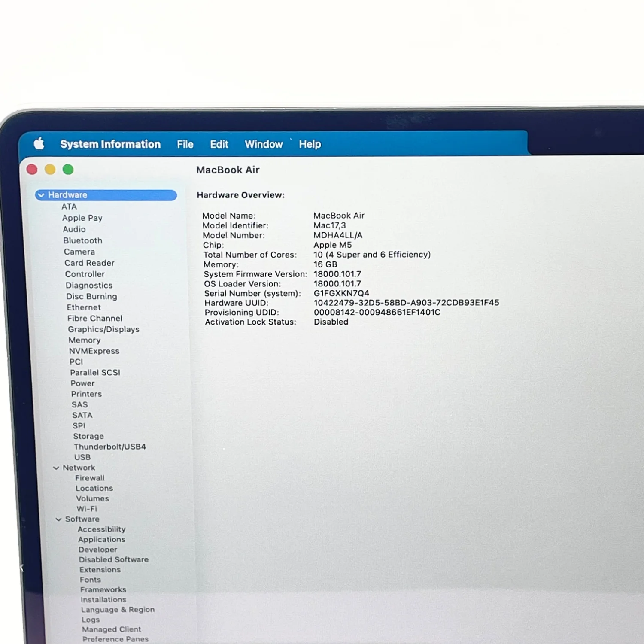This screenshot has height=644, width=644.
Task: Click the Apple M5 chip value
Action: point(332,245)
